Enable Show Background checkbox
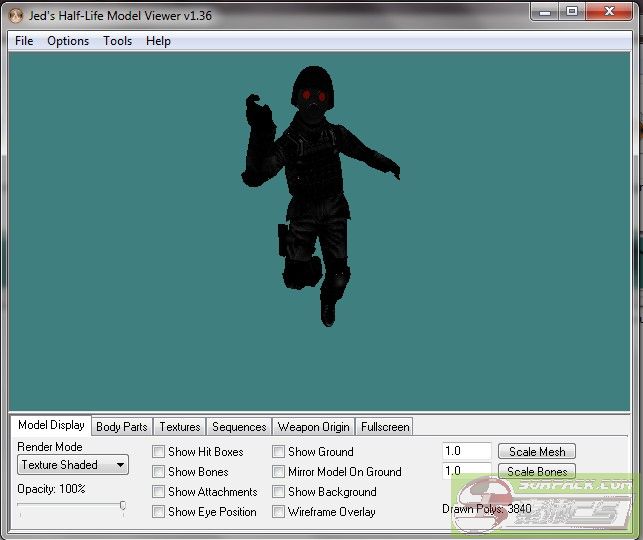 [278, 492]
